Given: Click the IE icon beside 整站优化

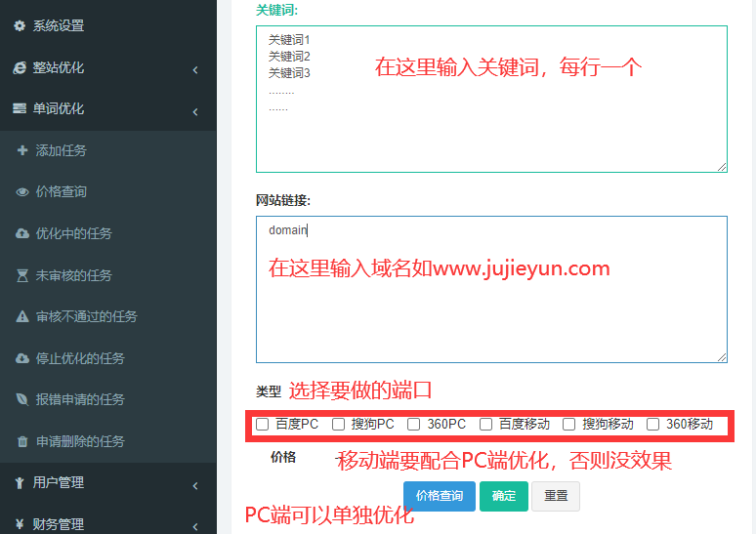Looking at the screenshot, I should coord(19,68).
